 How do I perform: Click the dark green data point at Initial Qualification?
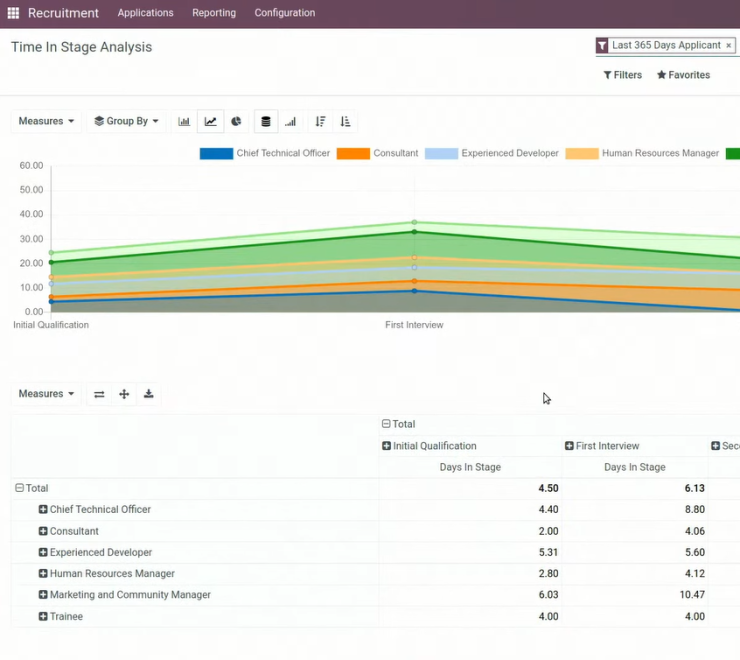pos(51,262)
